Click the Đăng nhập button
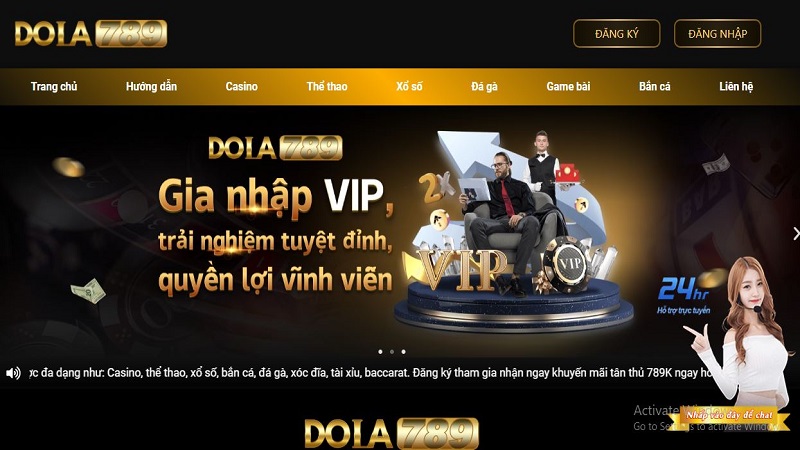800x450 pixels. click(x=717, y=34)
